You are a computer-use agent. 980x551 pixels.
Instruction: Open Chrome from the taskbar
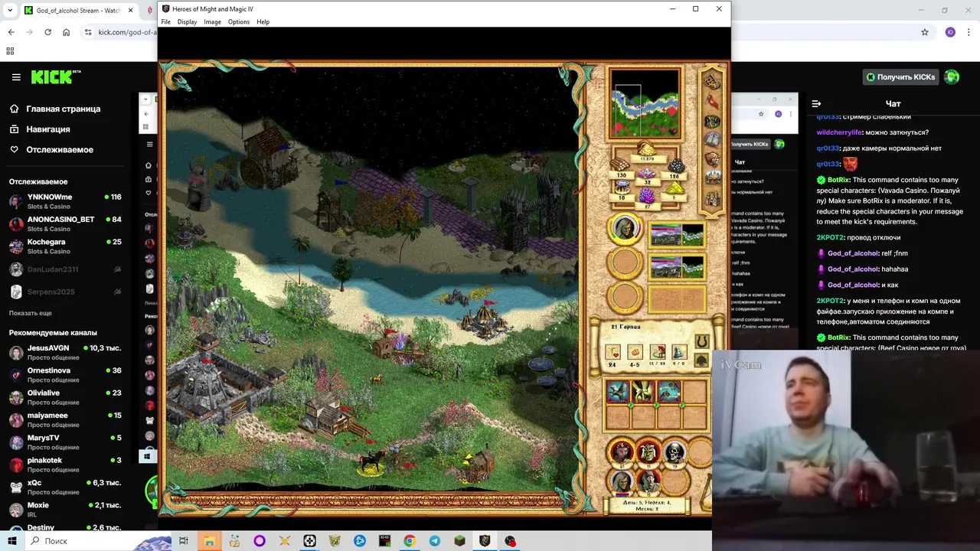410,541
